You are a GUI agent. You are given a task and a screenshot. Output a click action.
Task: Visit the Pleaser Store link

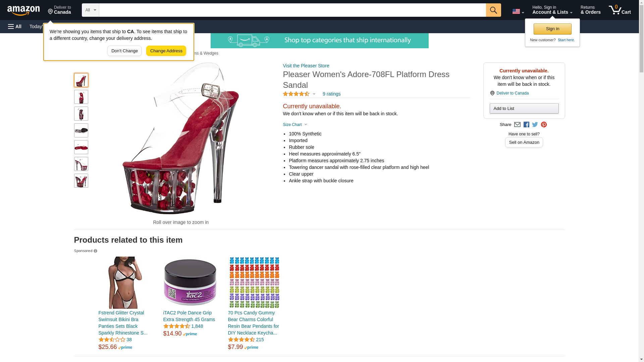click(x=306, y=66)
